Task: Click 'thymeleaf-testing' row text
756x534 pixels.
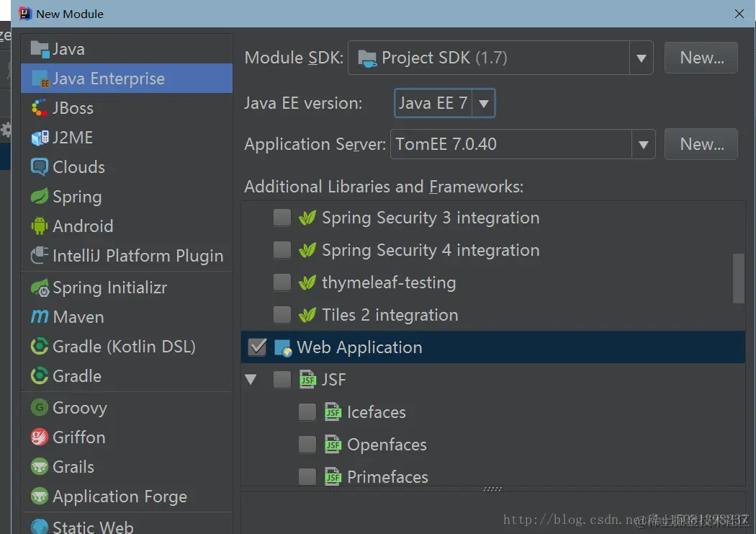Action: tap(389, 282)
